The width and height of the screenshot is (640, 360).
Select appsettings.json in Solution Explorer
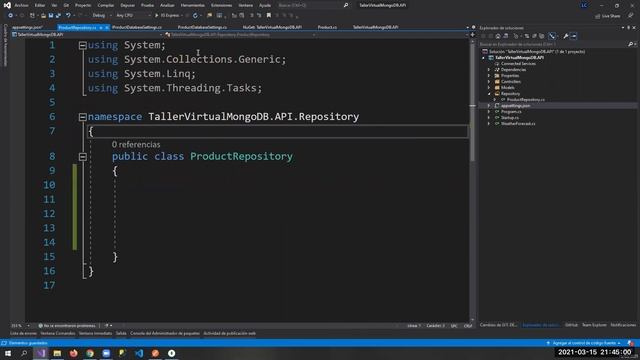click(x=516, y=106)
